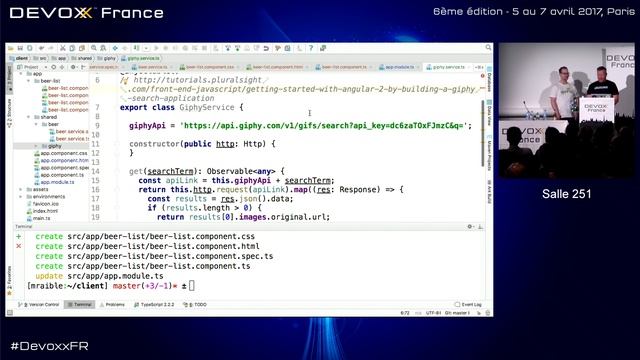Collapse the beer folder under shared
The width and height of the screenshot is (640, 360).
[36, 124]
